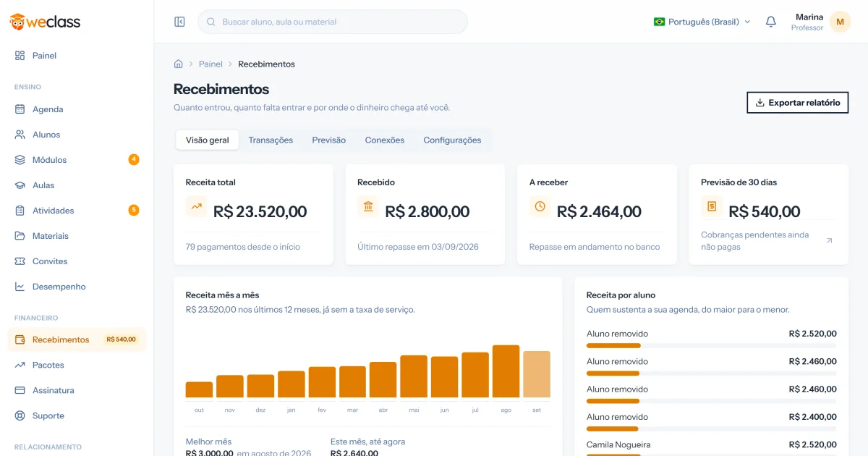This screenshot has height=456, width=868.
Task: Click the Assinatura card icon
Action: [20, 390]
